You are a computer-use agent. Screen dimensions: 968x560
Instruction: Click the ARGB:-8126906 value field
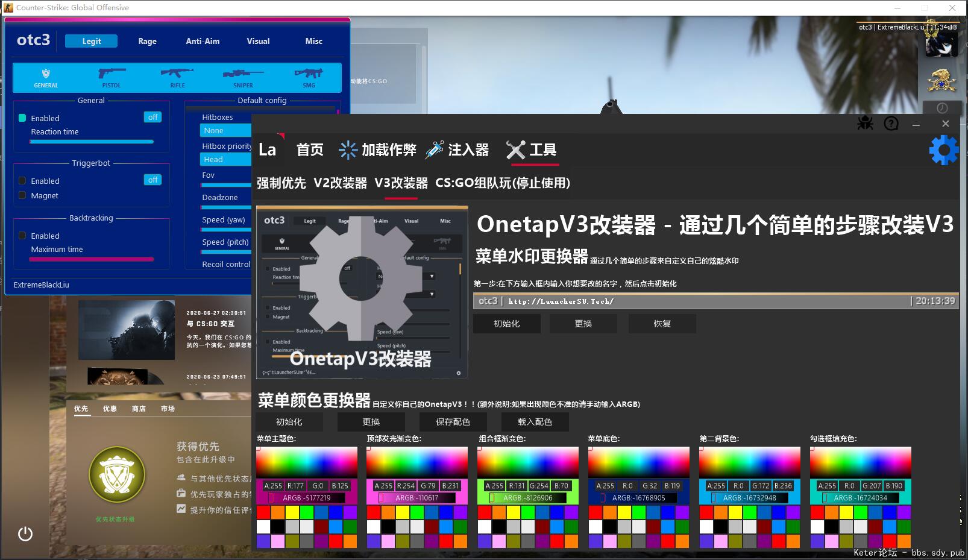pyautogui.click(x=528, y=498)
